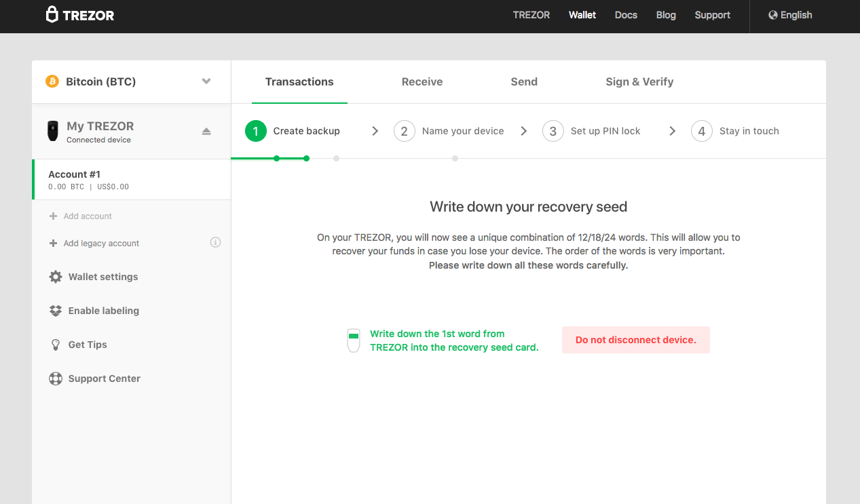Open TREZOR in top navigation

[531, 15]
